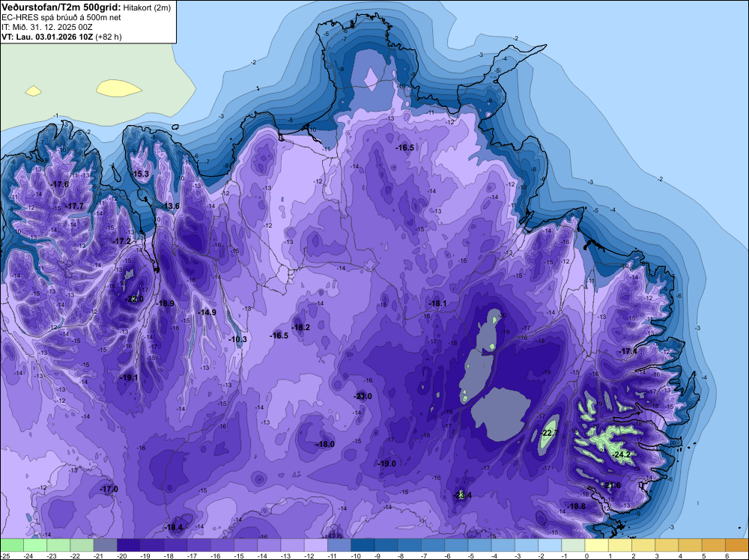Click the -18.4 temperature value
Screen dimensions: 749x560
pos(174,527)
